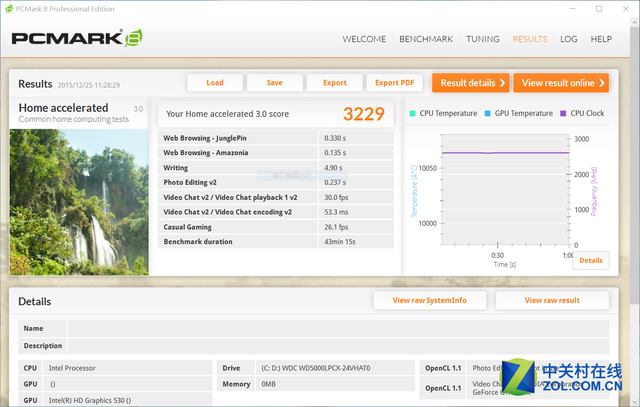640x407 pixels.
Task: Open chart Details button
Action: pos(590,260)
